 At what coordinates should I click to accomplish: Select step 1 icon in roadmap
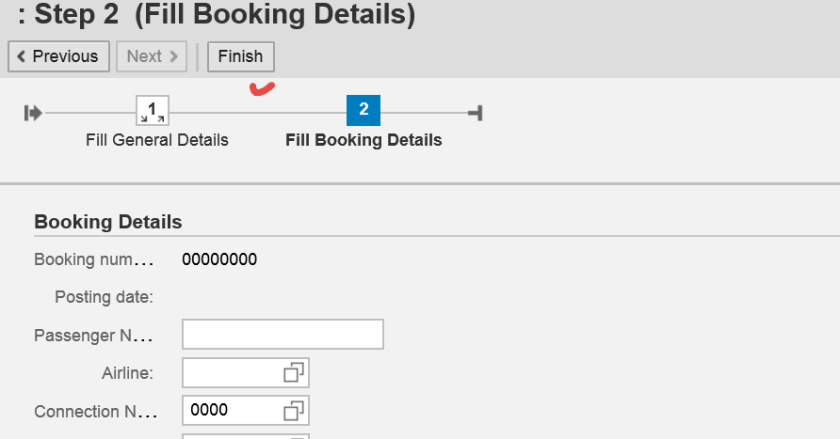pyautogui.click(x=152, y=111)
